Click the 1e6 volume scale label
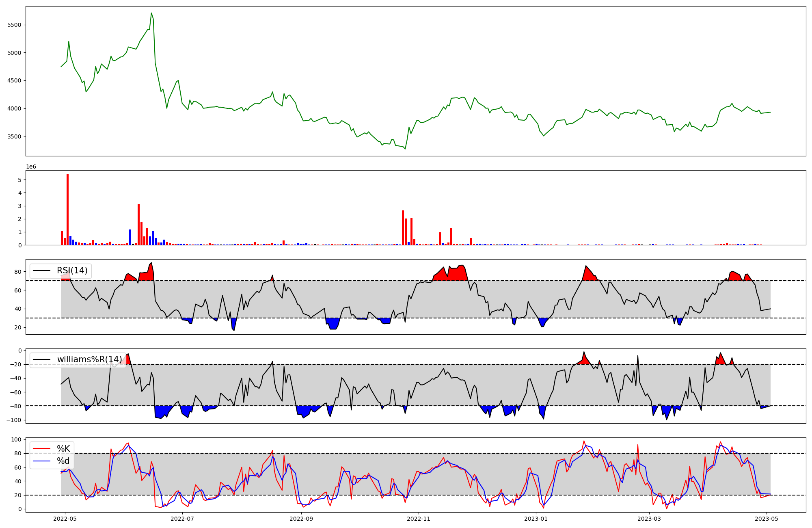This screenshot has height=528, width=812. pyautogui.click(x=31, y=167)
